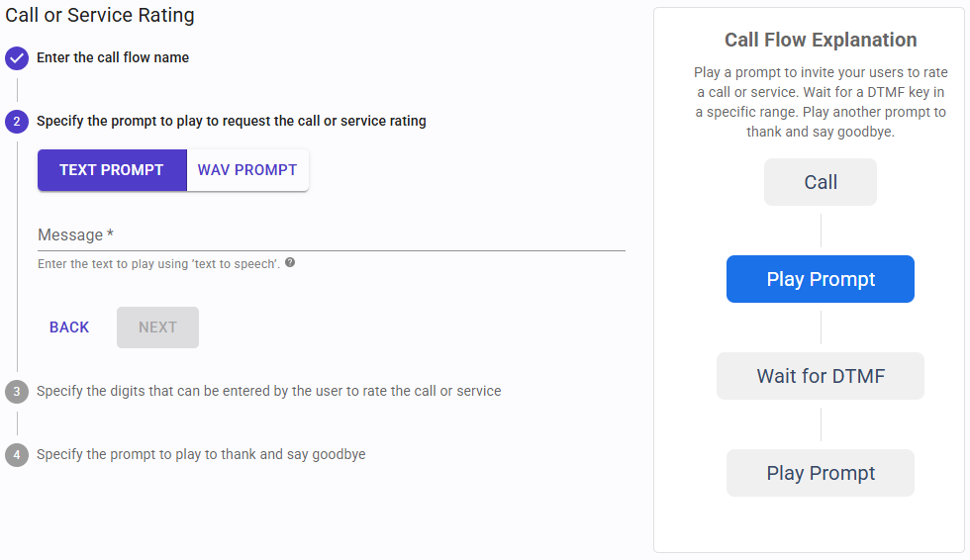Click the 'Specify the prompt to play to request' step title
This screenshot has height=560, width=970.
[x=232, y=121]
